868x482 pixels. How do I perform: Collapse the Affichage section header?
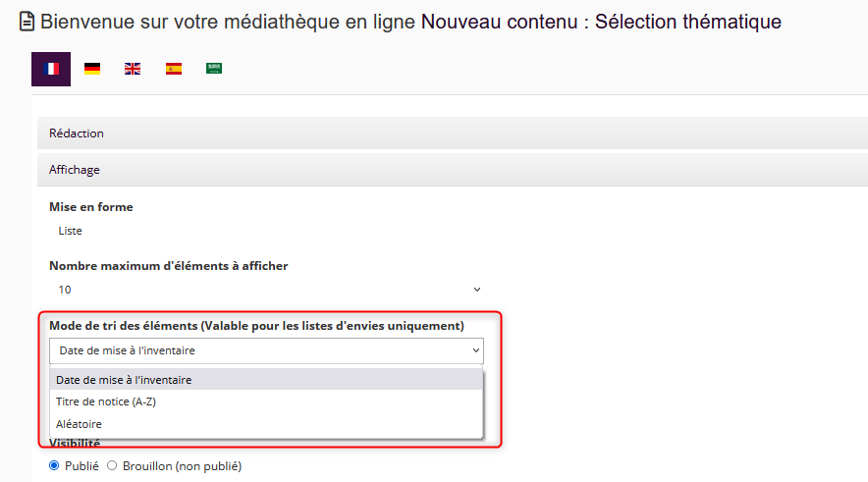click(75, 170)
